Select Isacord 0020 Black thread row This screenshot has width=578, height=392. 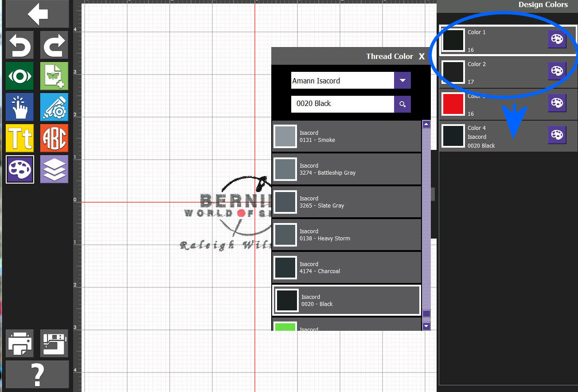346,300
